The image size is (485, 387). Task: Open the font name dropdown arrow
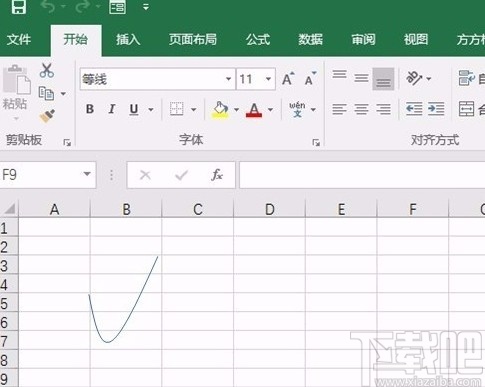pyautogui.click(x=228, y=79)
